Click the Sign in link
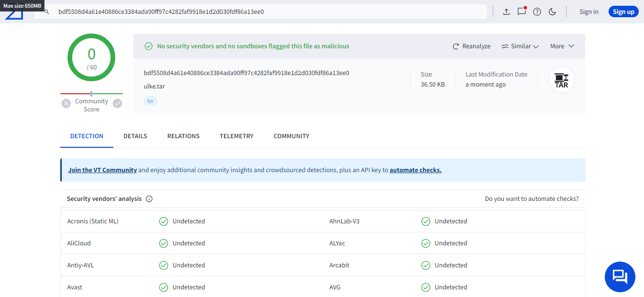The image size is (644, 297). pos(589,11)
